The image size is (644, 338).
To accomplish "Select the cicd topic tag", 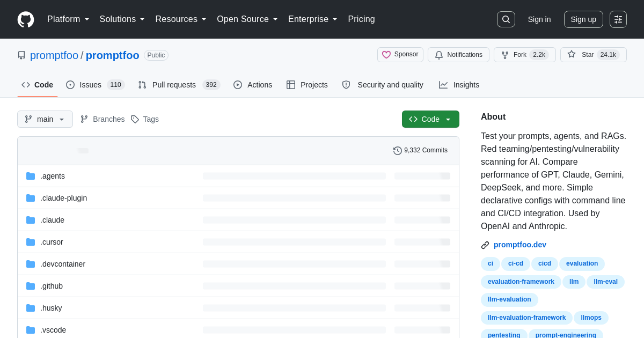I will click(x=545, y=263).
